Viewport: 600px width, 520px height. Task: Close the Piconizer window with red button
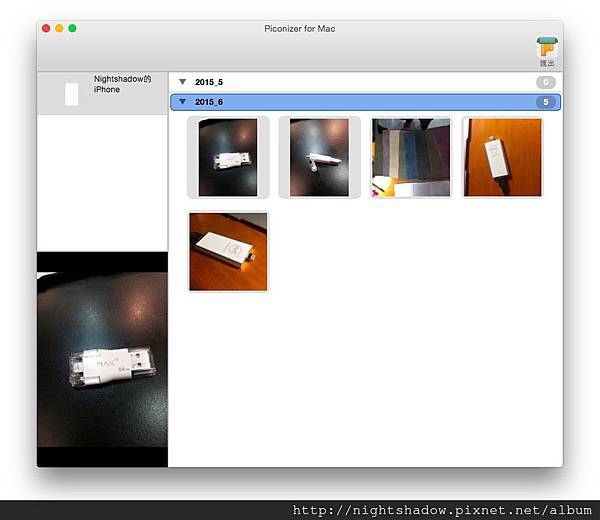46,28
